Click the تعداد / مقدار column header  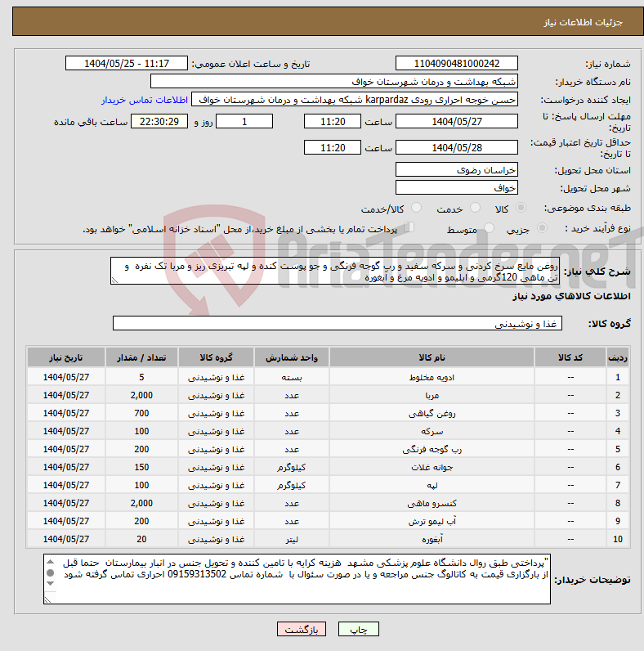[x=141, y=357]
